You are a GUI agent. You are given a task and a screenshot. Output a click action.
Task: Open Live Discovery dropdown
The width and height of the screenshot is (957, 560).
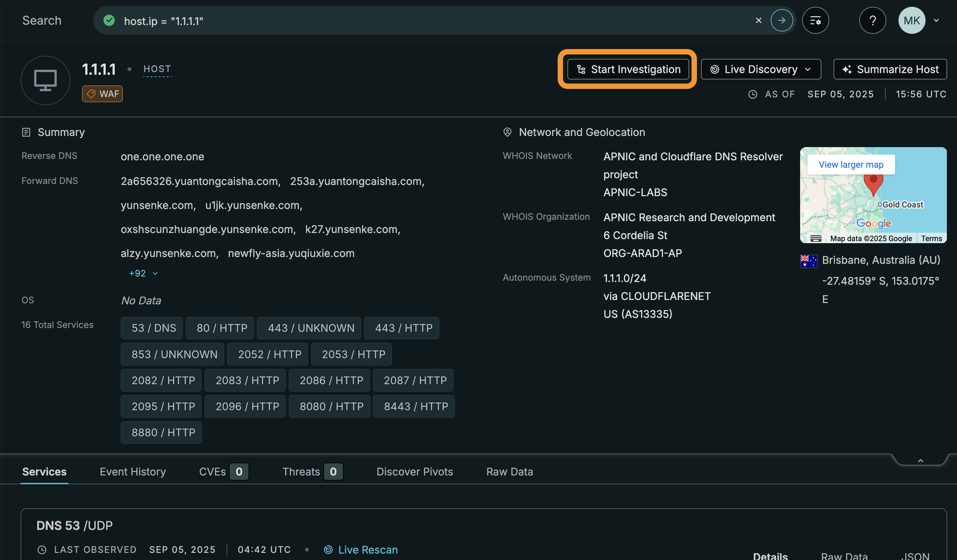coord(761,69)
